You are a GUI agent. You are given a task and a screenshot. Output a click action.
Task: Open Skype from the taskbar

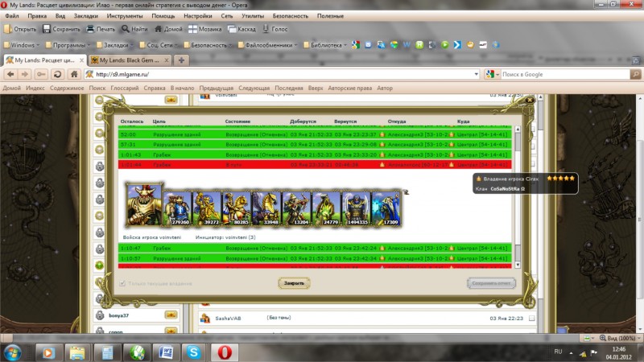tap(193, 352)
